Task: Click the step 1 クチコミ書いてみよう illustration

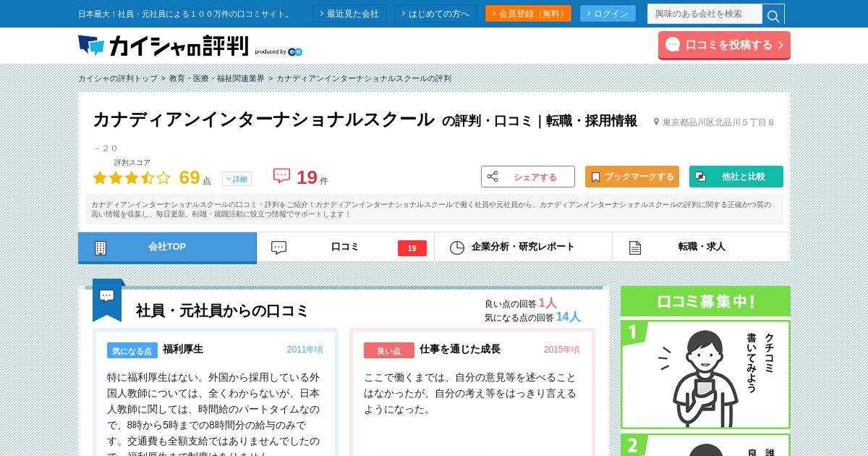Action: coord(705,375)
